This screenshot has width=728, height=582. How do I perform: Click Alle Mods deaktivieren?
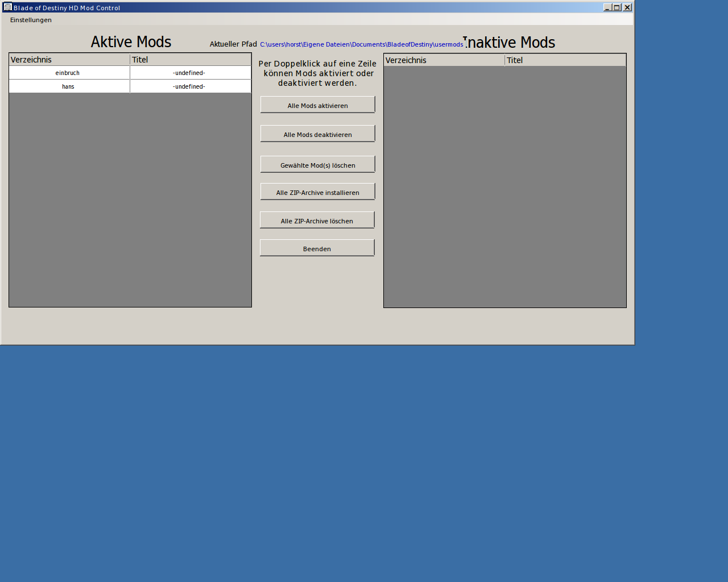click(x=317, y=134)
